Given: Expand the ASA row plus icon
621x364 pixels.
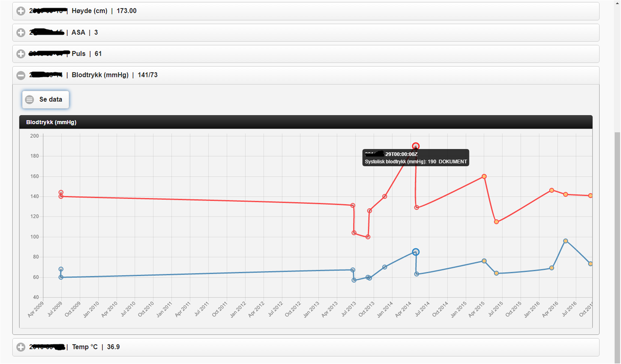Looking at the screenshot, I should tap(21, 33).
